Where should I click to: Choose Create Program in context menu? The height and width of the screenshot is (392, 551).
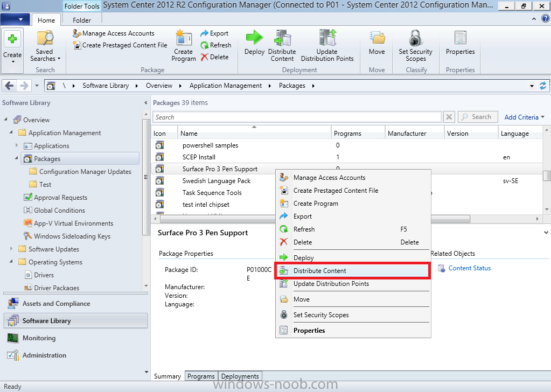pos(353,204)
